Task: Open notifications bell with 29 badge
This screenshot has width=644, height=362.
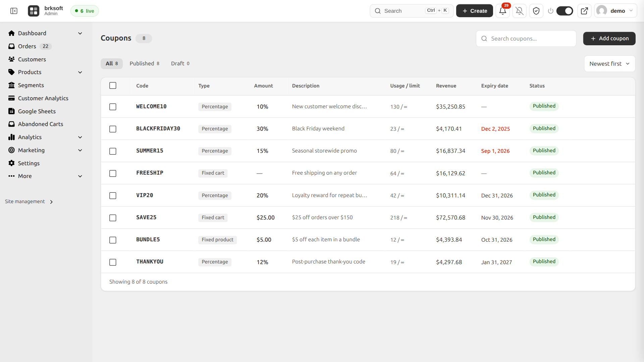Action: [x=502, y=11]
